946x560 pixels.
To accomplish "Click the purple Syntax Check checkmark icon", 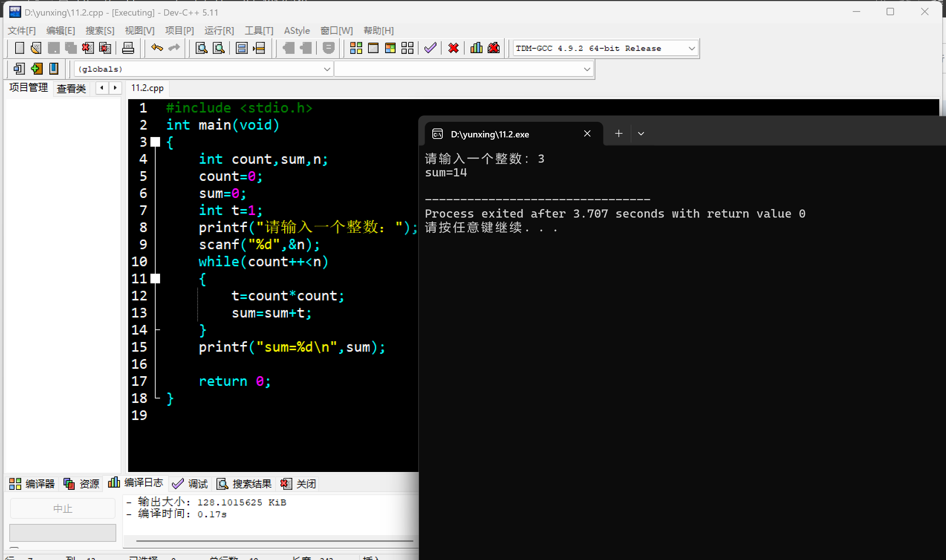I will (430, 48).
